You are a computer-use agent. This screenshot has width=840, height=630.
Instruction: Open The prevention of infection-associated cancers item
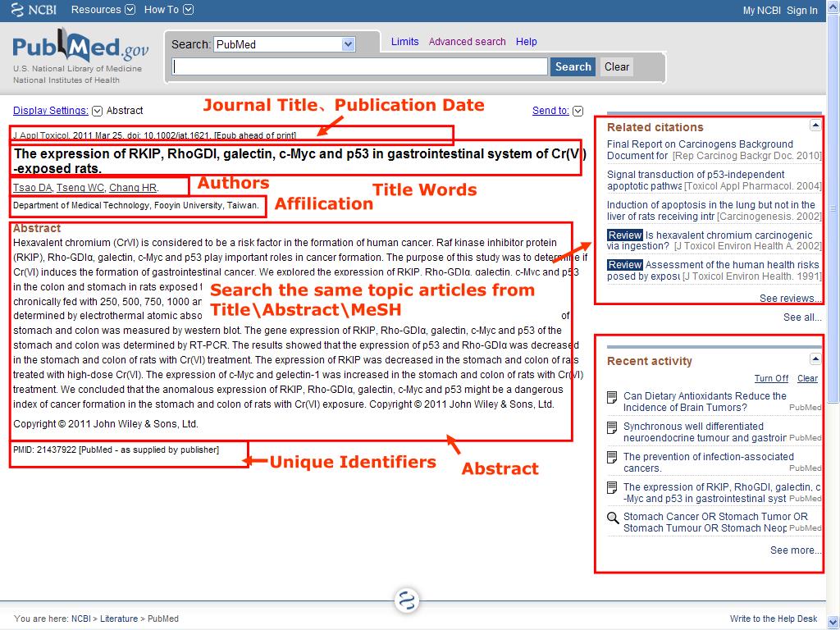(708, 462)
